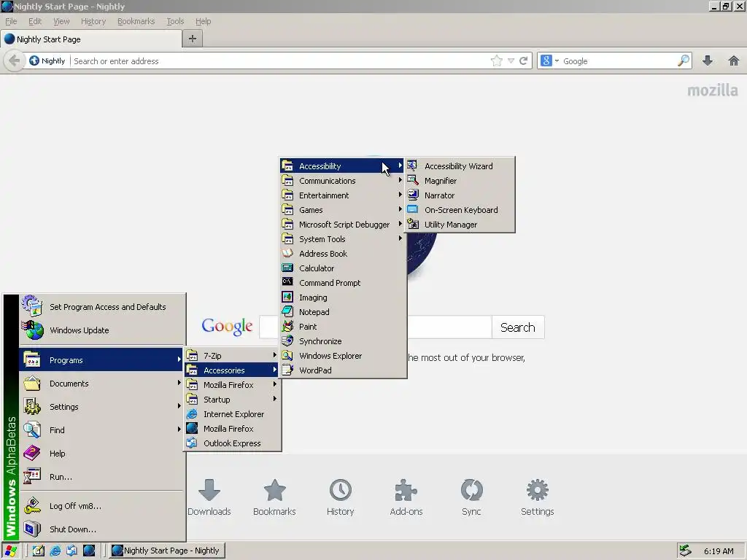This screenshot has width=747, height=560.
Task: Open the View menu
Action: tap(61, 21)
